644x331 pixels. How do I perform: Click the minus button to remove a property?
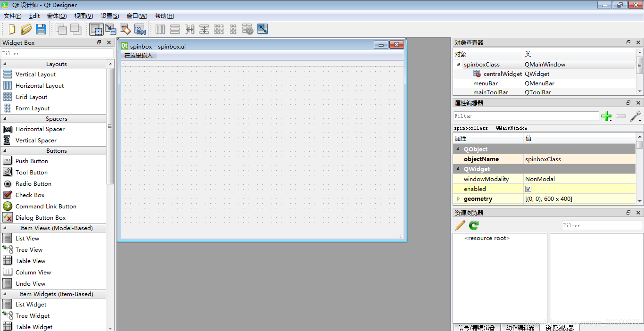621,116
